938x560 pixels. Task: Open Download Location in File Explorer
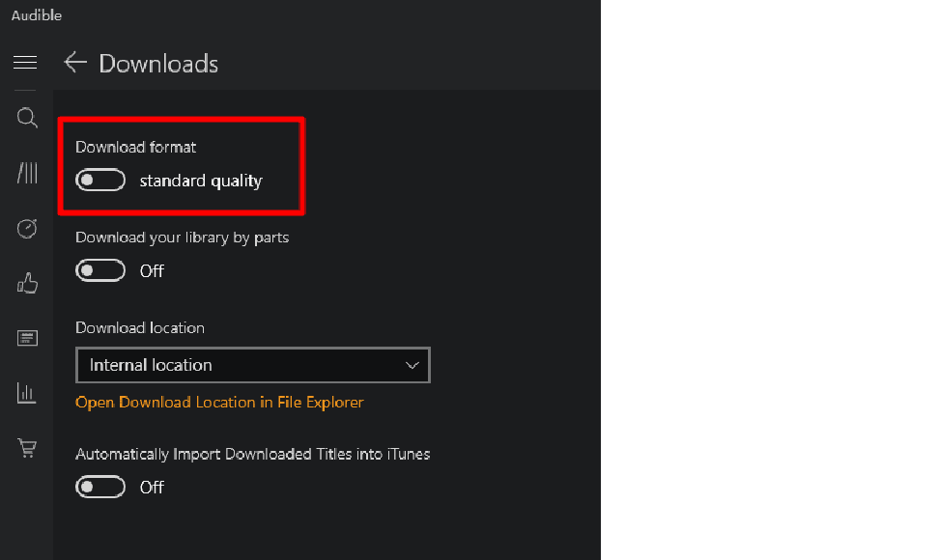click(x=219, y=402)
